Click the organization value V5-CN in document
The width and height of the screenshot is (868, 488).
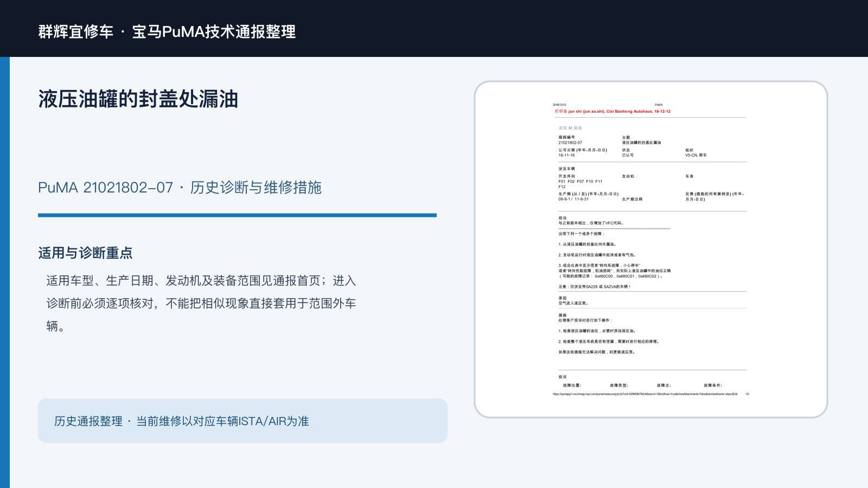pyautogui.click(x=695, y=155)
